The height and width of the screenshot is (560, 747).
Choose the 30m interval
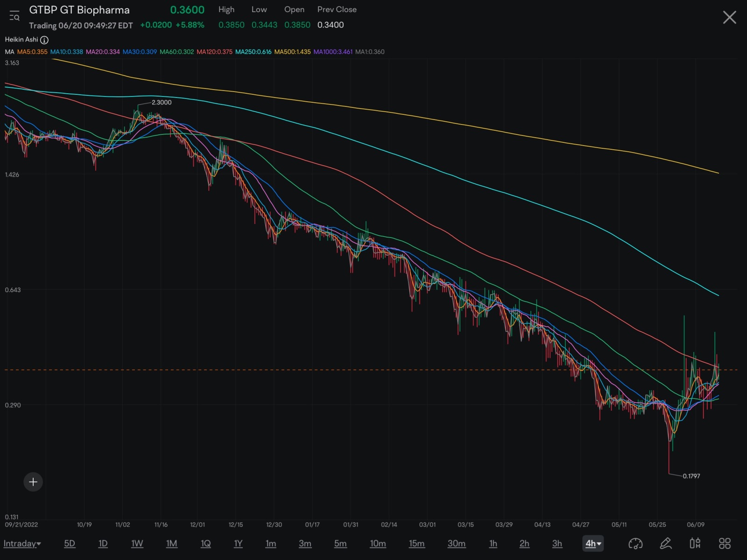pos(457,544)
